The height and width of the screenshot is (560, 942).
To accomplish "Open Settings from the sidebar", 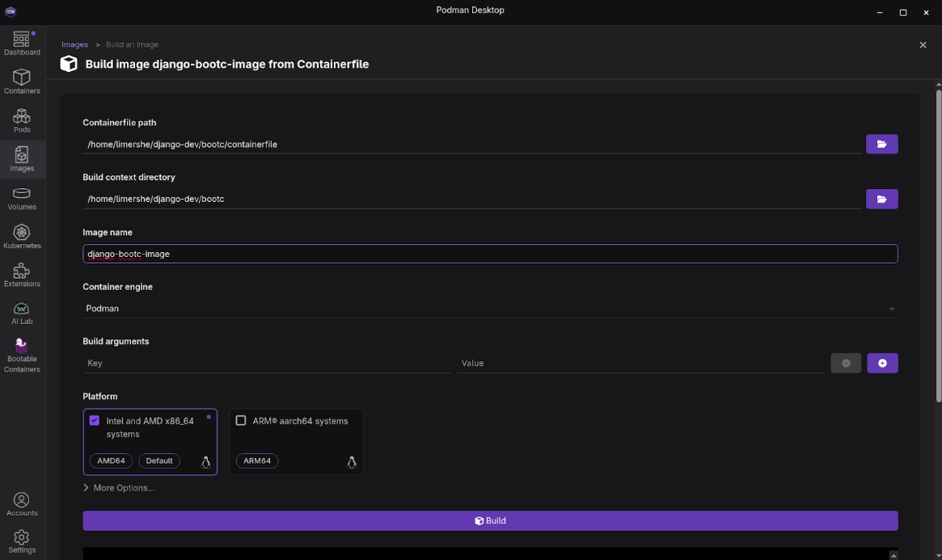I will (x=22, y=541).
